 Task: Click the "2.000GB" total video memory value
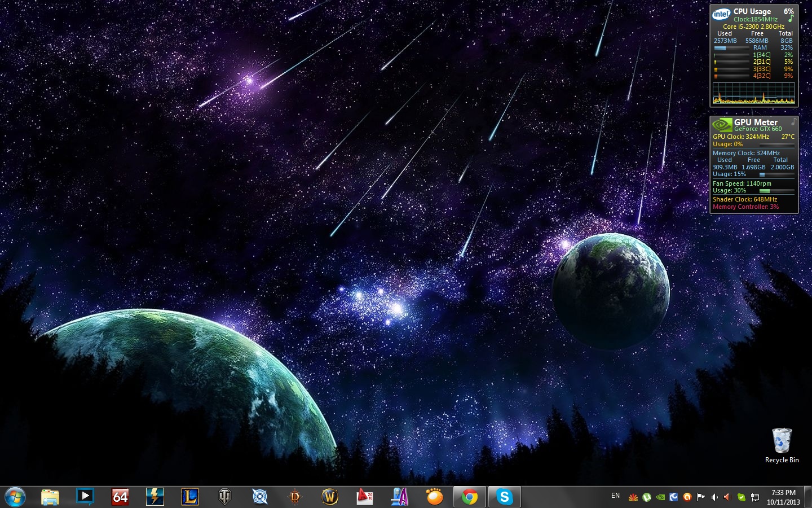click(x=783, y=167)
